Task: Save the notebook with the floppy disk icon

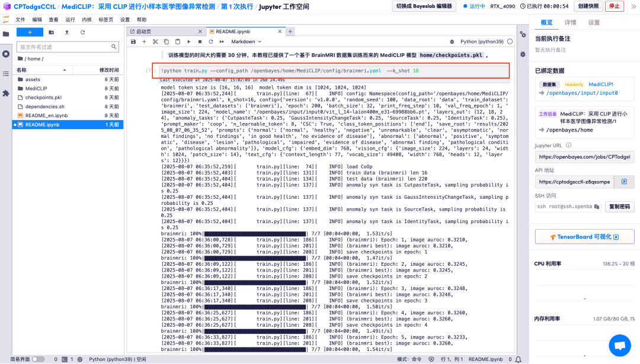Action: tap(133, 41)
